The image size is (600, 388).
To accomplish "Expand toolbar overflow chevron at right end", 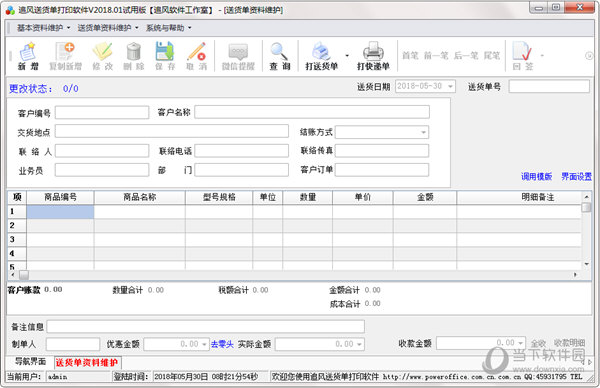I will (x=589, y=56).
